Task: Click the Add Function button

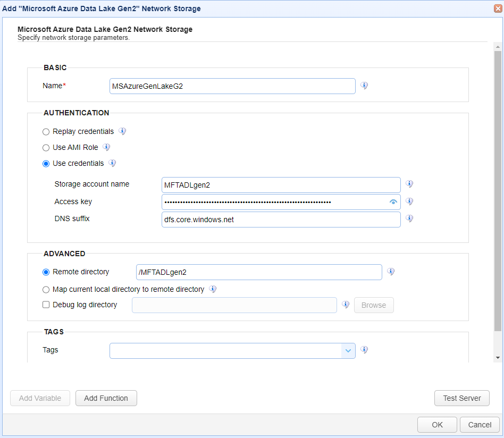Action: point(106,398)
